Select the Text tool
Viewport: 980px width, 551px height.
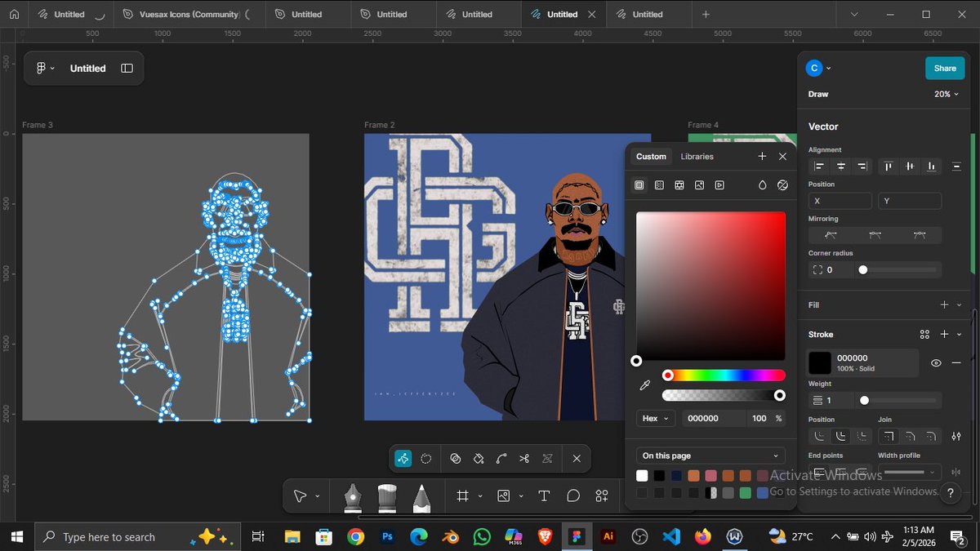point(544,495)
